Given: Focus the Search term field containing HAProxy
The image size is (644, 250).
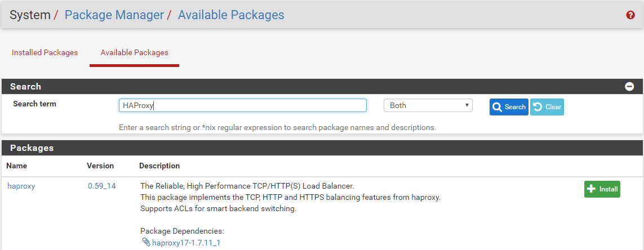Looking at the screenshot, I should [242, 105].
